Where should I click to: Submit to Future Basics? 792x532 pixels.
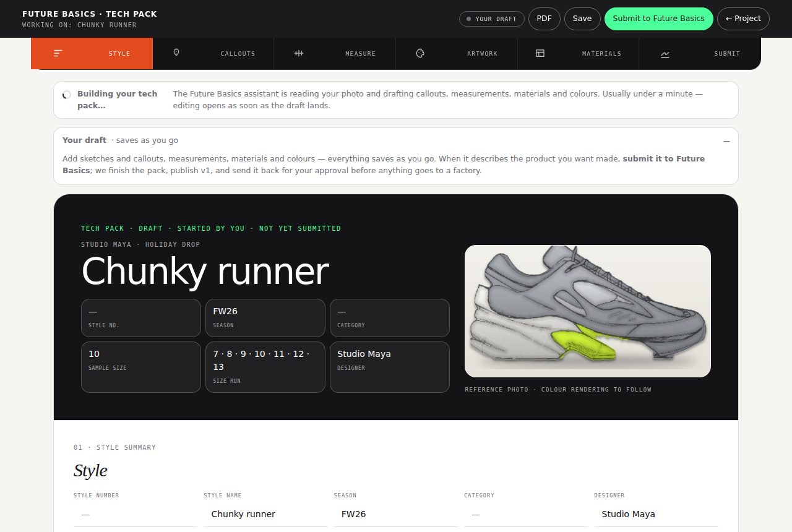[659, 19]
